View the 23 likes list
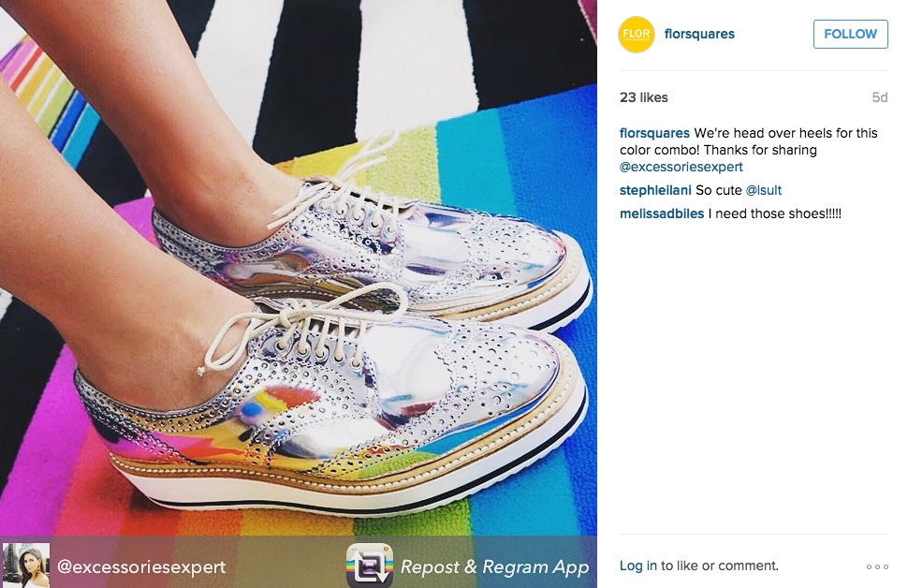This screenshot has width=908, height=588. (643, 97)
